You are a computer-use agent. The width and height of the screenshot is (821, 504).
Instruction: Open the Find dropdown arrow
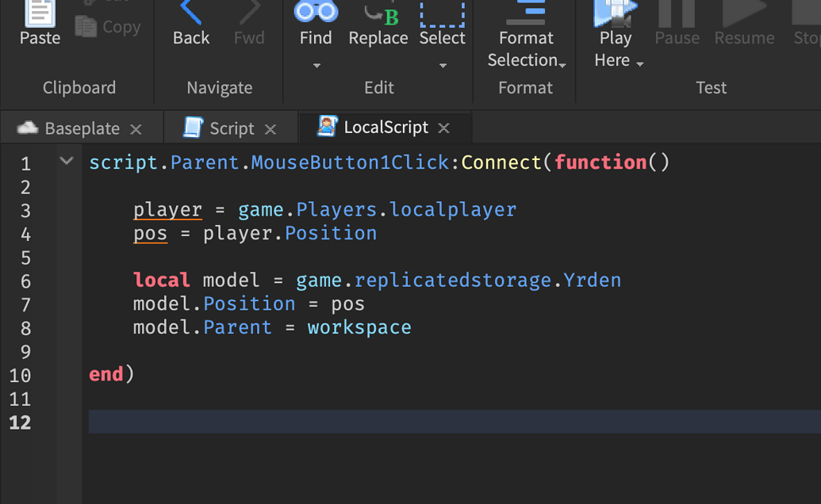pos(316,65)
